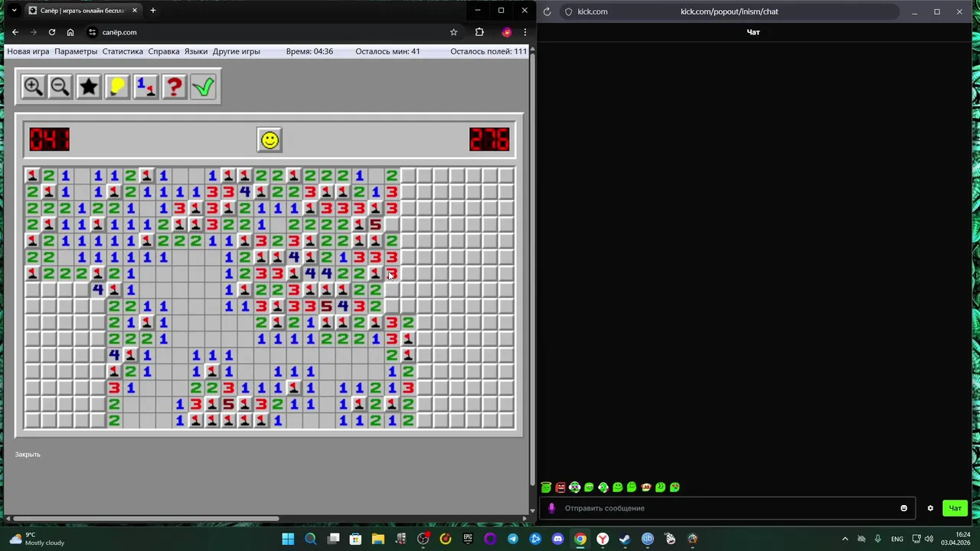The image size is (980, 551).
Task: Open Telegram from the taskbar
Action: click(513, 539)
